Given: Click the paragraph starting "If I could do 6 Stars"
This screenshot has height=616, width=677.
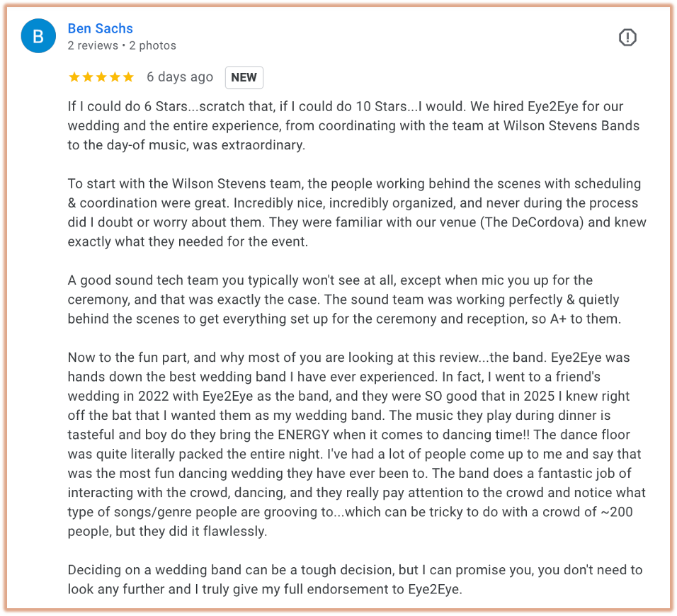Looking at the screenshot, I should 353,125.
